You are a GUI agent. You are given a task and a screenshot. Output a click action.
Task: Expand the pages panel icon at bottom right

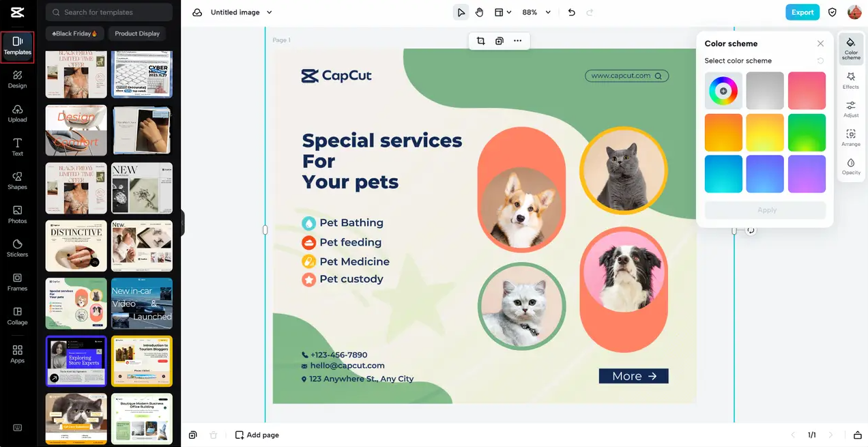tap(858, 435)
